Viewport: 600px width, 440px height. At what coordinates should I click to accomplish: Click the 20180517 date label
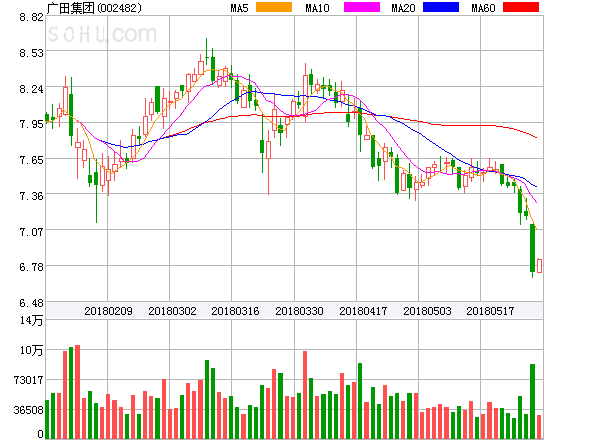[490, 311]
